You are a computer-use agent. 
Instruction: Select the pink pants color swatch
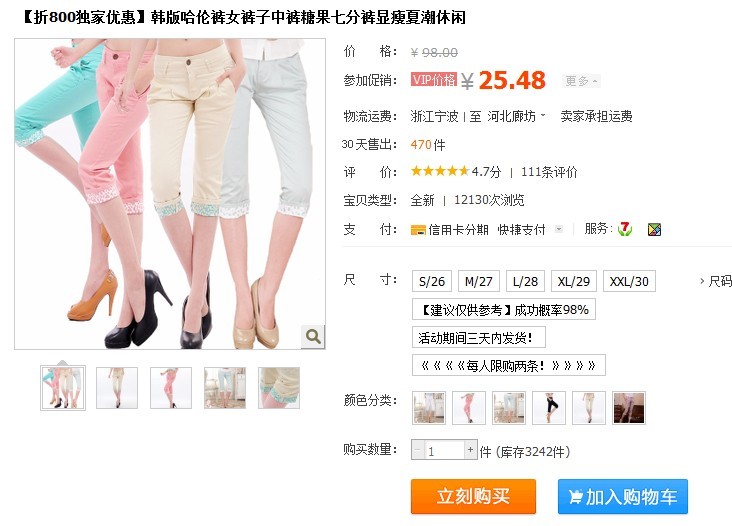tap(469, 408)
